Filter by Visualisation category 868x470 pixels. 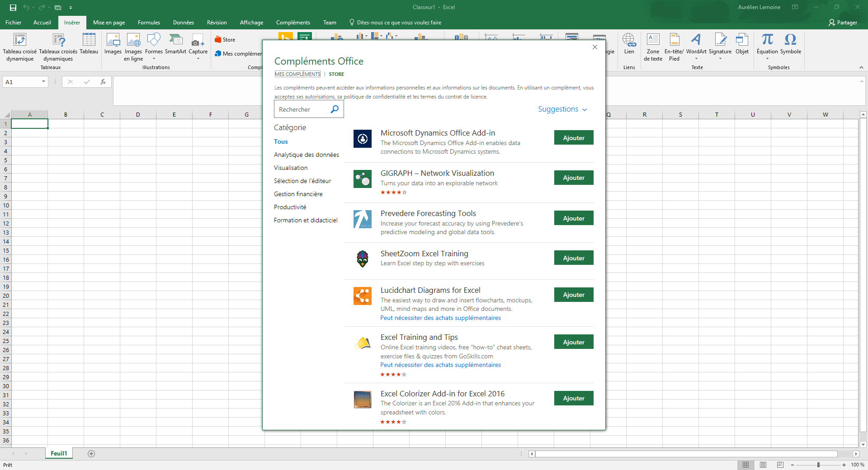[291, 168]
